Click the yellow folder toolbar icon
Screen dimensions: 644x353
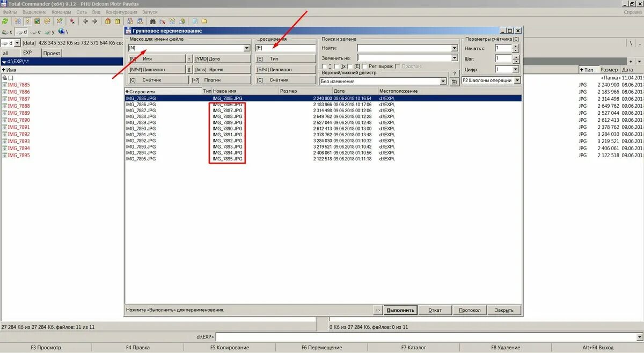204,21
